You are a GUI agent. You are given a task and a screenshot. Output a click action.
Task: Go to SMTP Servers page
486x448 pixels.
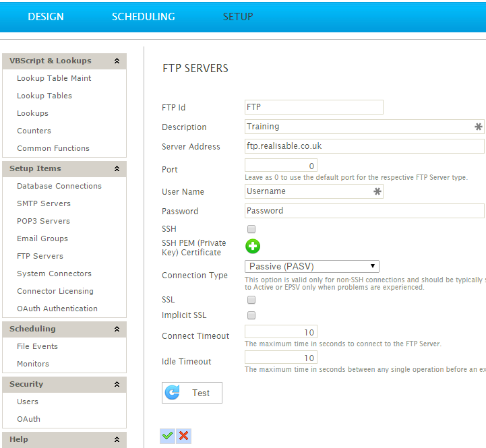44,203
